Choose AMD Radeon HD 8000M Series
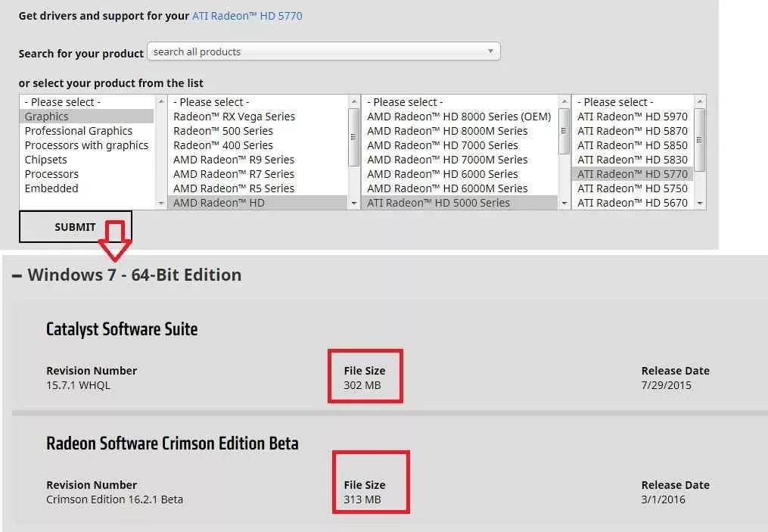Viewport: 768px width, 532px height. click(460, 131)
